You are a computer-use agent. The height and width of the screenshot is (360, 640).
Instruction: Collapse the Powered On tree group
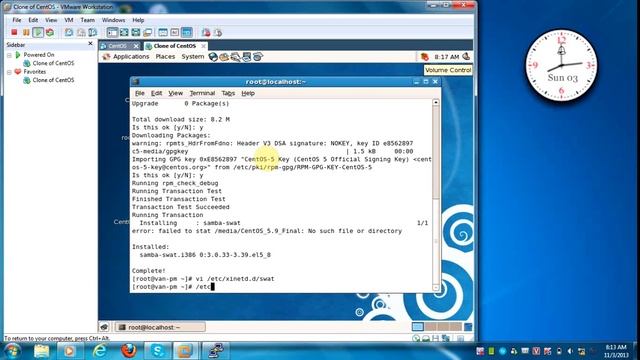coord(9,55)
